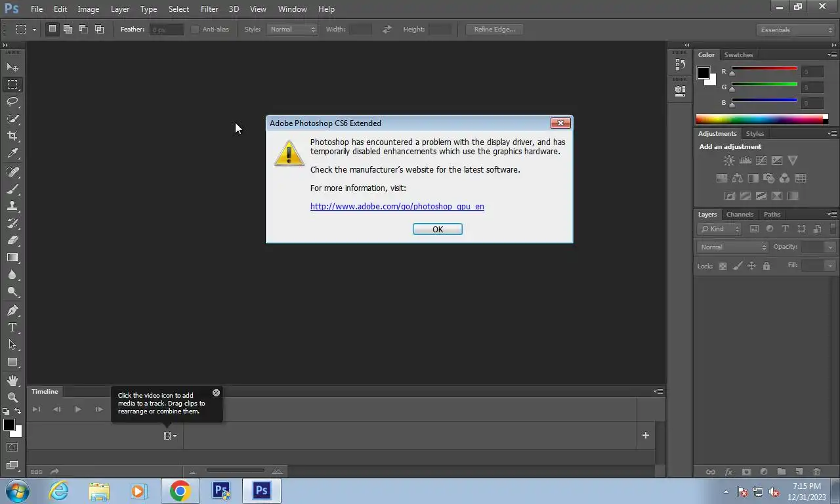840x504 pixels.
Task: Open the Opacity dropdown arrow
Action: 830,247
